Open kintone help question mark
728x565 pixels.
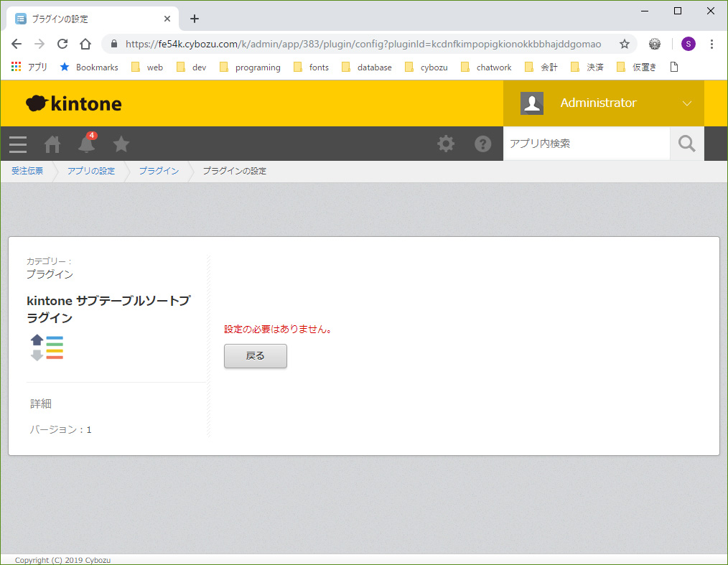pyautogui.click(x=483, y=144)
